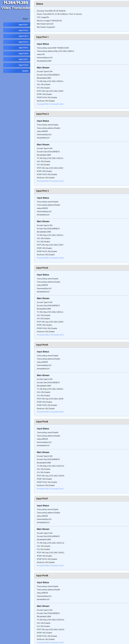The width and height of the screenshot is (129, 644).
Task: Click the Input Port8 panel heading
Action: pyautogui.click(x=42, y=576)
